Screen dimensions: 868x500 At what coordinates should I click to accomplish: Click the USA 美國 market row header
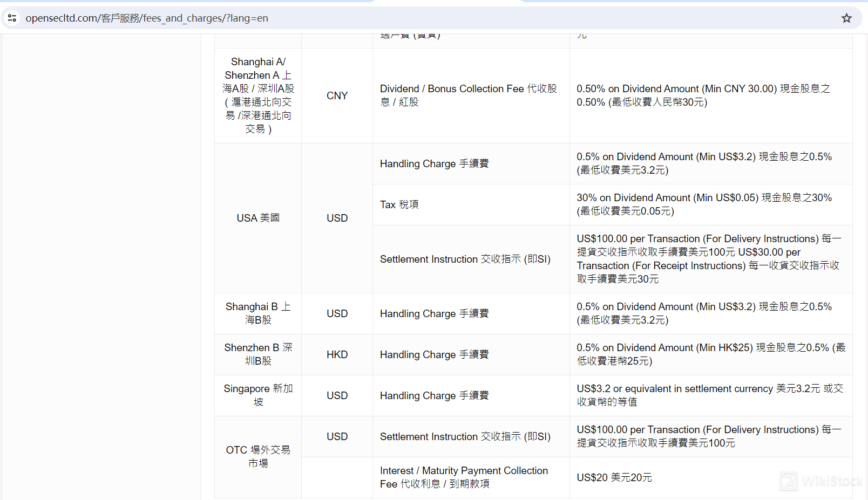pyautogui.click(x=257, y=217)
